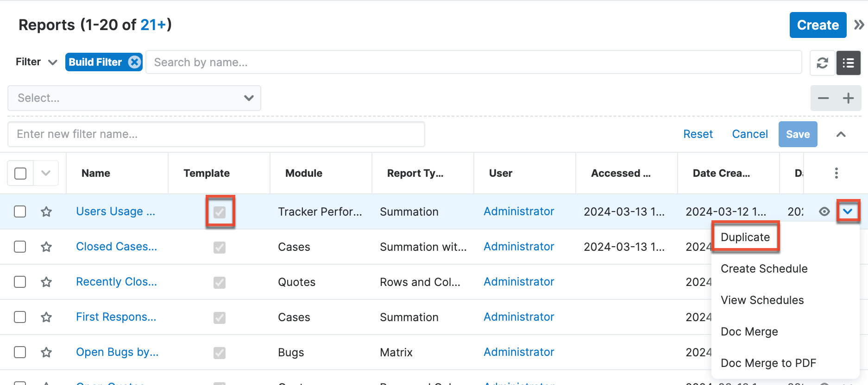
Task: Choose Doc Merge to PDF
Action: click(768, 363)
